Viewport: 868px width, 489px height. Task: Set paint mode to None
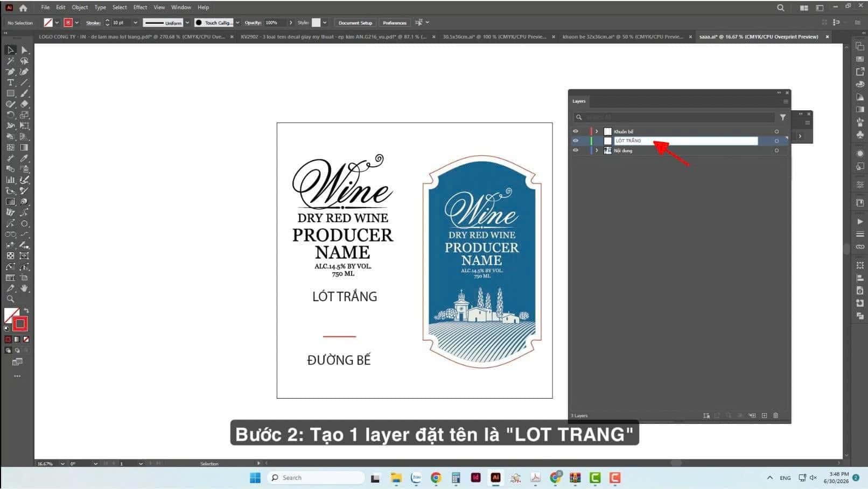pos(26,339)
